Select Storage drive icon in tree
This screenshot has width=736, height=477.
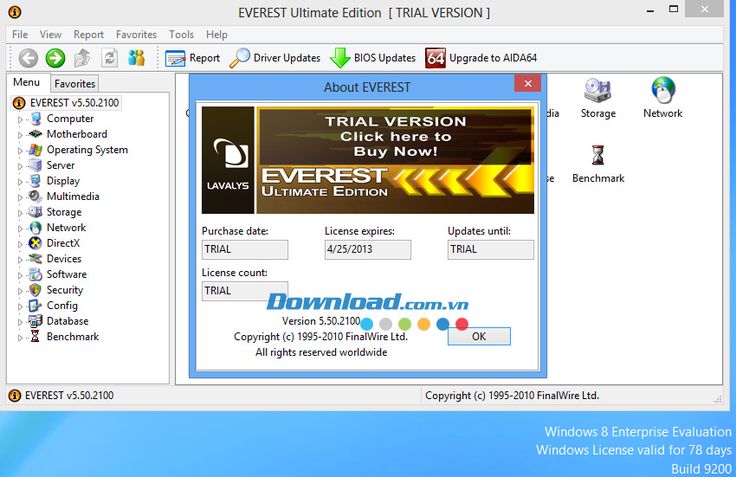[36, 212]
